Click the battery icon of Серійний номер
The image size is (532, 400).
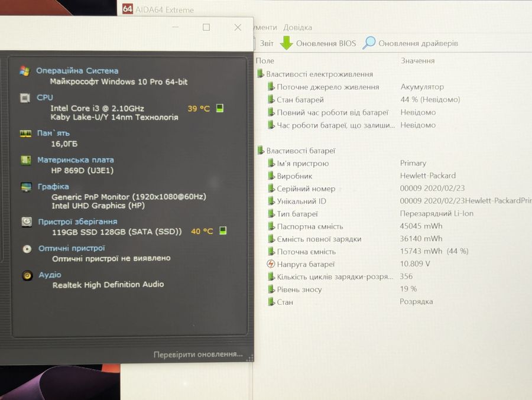(x=271, y=188)
